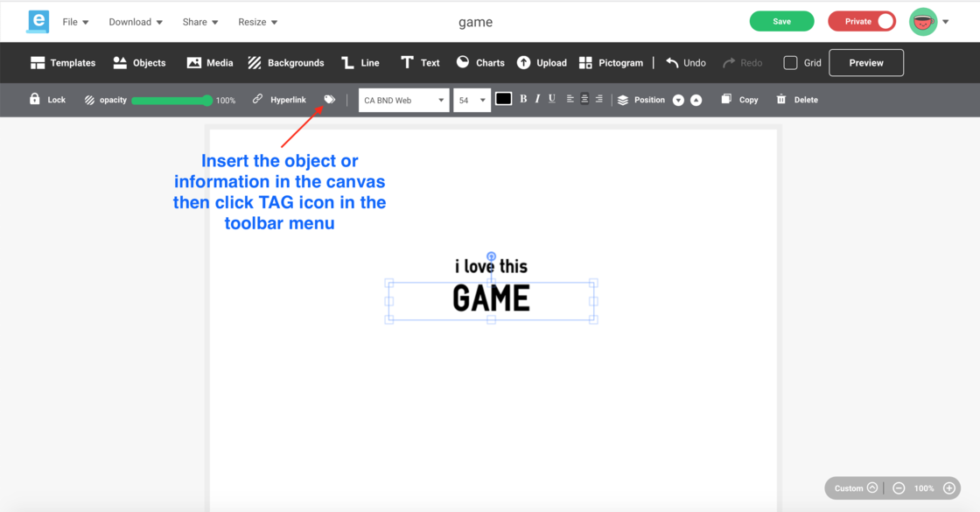
Task: Click the Position layers icon
Action: point(623,100)
